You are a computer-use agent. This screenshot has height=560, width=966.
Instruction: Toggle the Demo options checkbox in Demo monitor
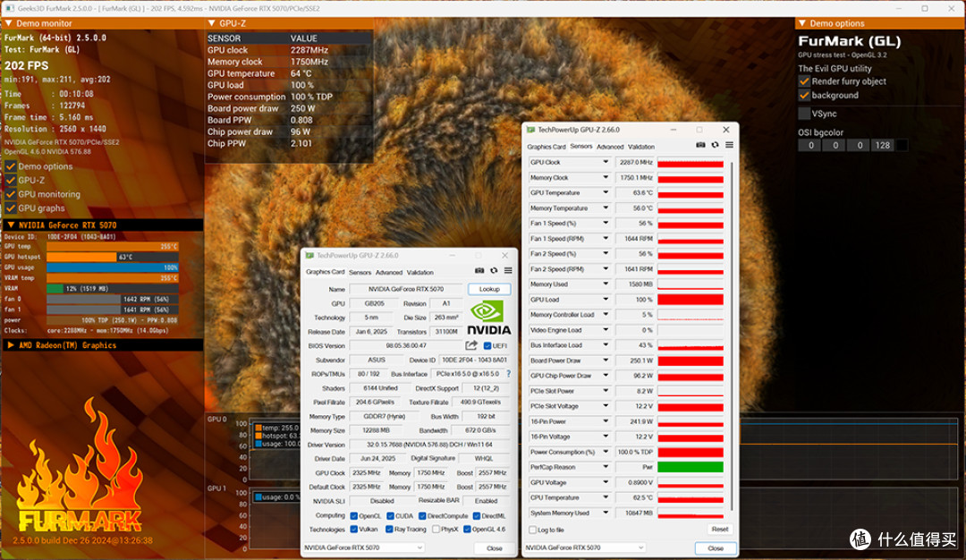point(11,166)
